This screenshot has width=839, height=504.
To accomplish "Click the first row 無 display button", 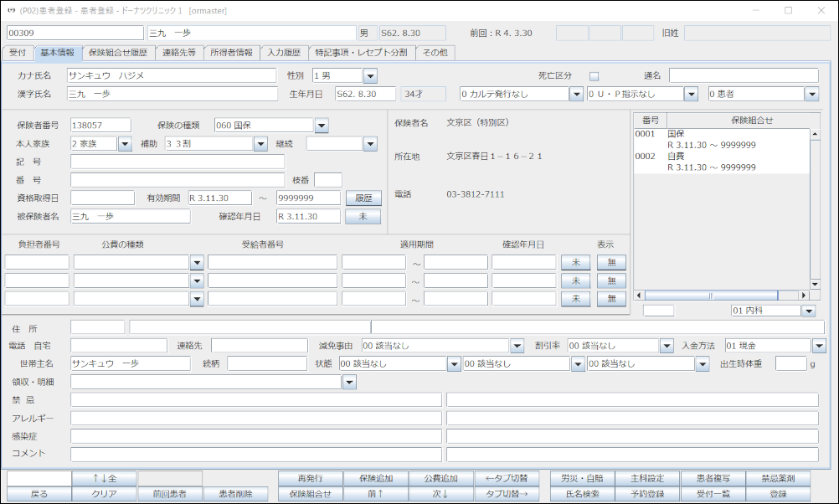I will [611, 263].
